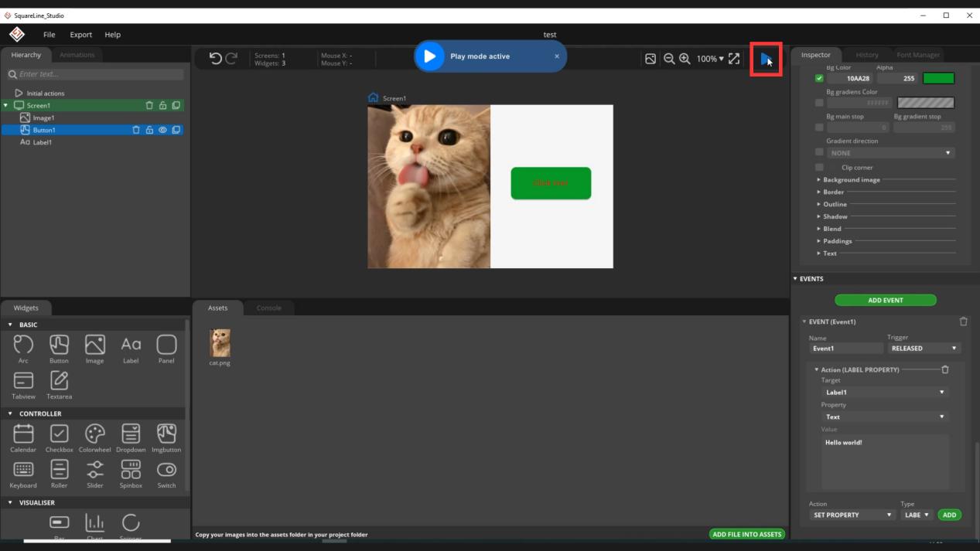
Task: Collapse the EVENTS section
Action: (795, 279)
